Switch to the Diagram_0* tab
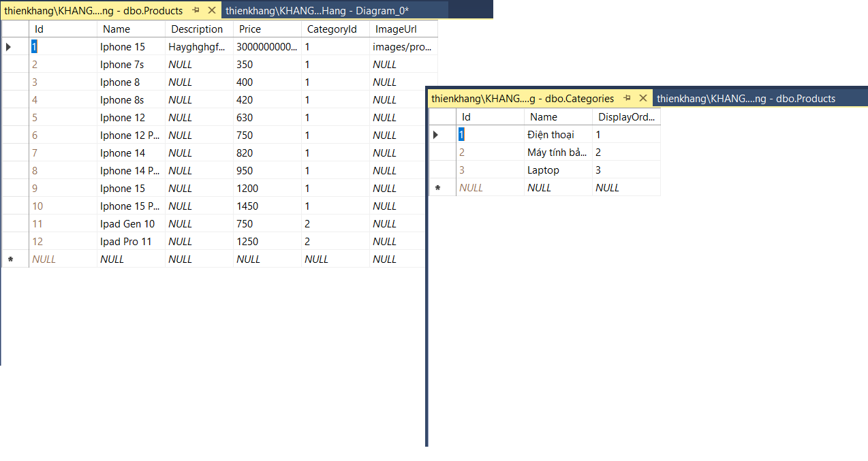 317,10
